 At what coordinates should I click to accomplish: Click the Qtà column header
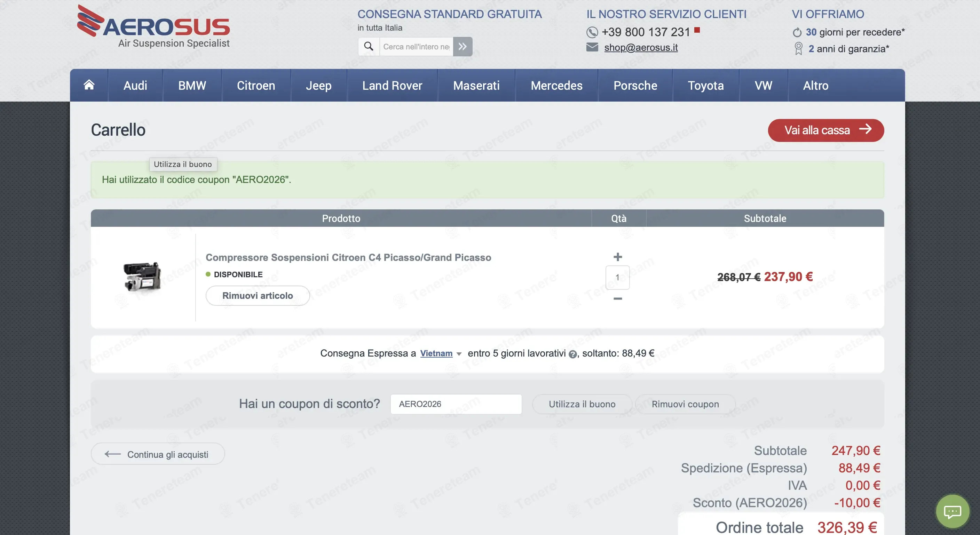[618, 218]
